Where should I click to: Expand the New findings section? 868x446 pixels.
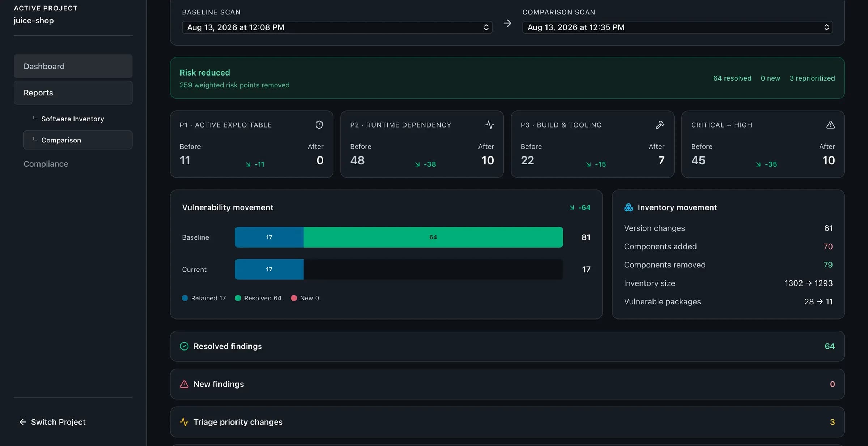[507, 384]
